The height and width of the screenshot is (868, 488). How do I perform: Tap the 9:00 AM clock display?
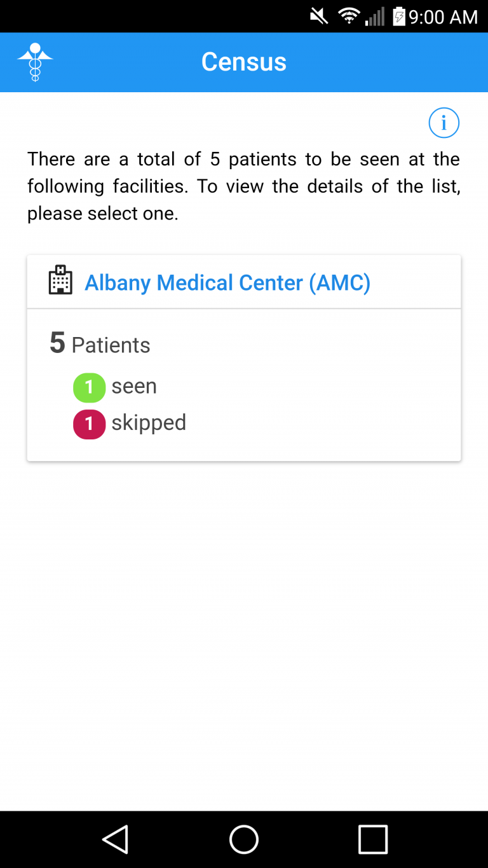tap(443, 17)
